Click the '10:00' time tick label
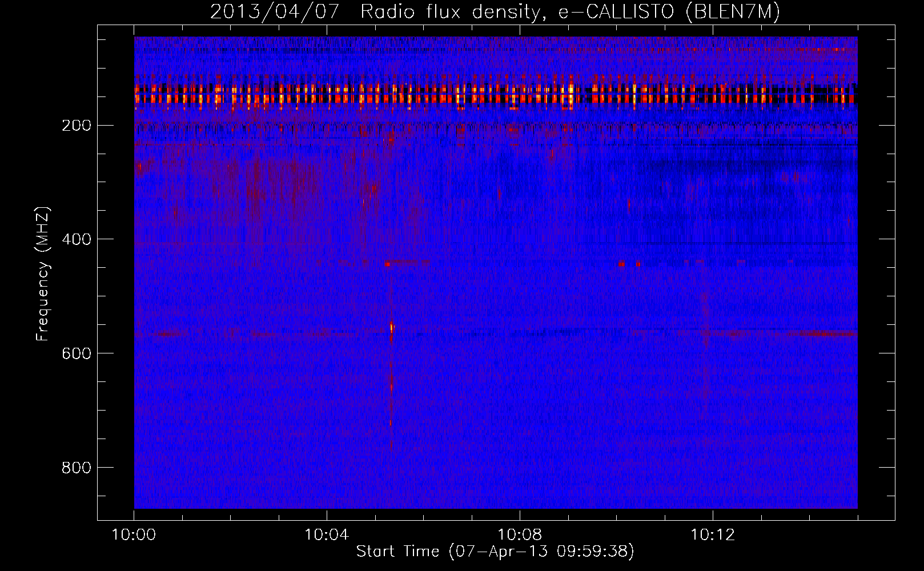This screenshot has height=571, width=924. [x=134, y=535]
